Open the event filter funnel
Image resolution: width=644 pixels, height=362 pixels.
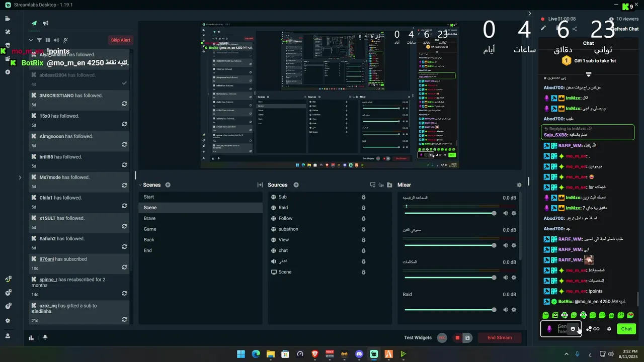point(39,40)
